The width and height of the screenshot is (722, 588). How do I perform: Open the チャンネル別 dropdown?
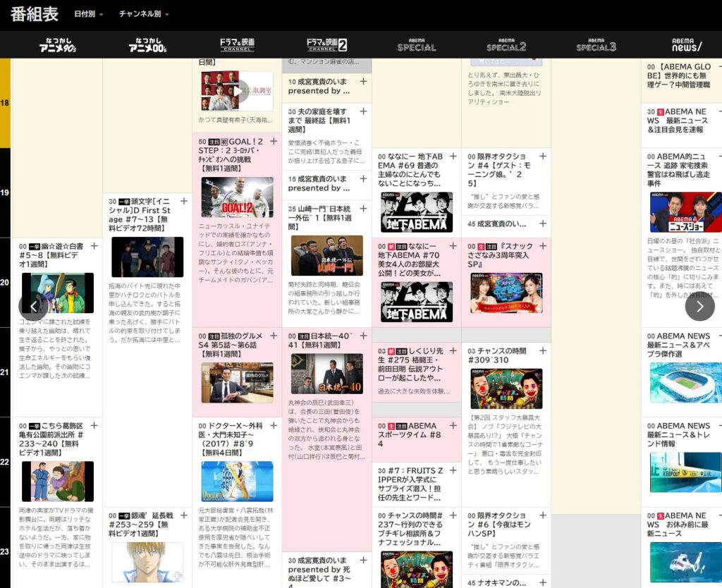(x=144, y=14)
